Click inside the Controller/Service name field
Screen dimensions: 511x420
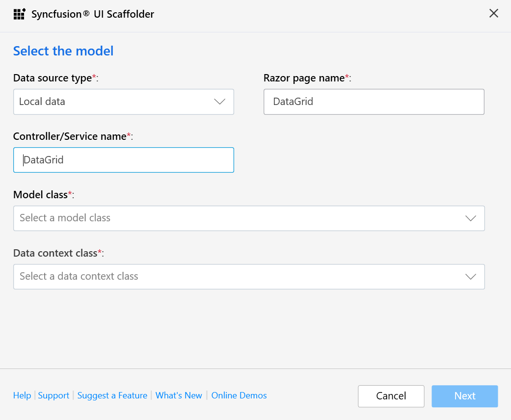click(123, 160)
